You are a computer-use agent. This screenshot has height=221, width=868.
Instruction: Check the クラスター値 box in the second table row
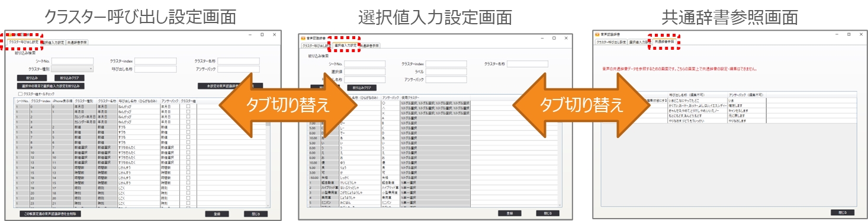[x=188, y=111]
